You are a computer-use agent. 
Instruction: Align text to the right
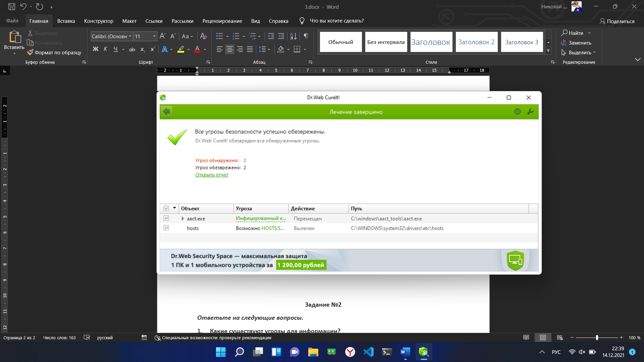(240, 49)
